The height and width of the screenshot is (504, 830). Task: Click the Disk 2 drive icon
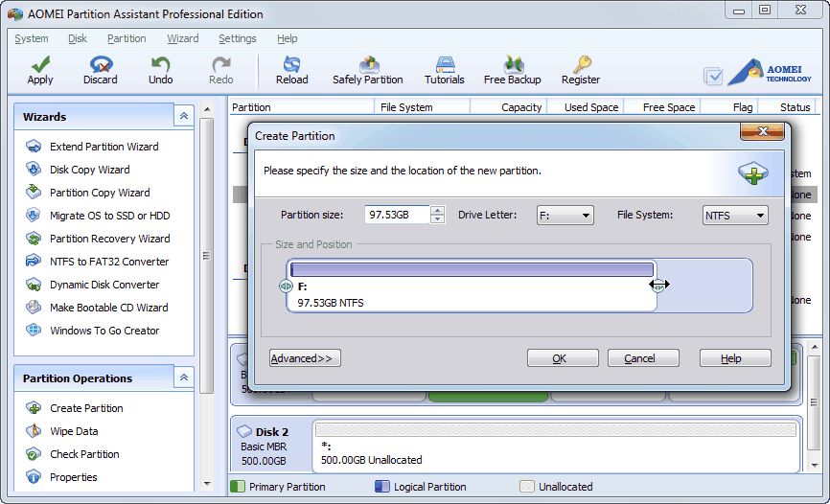[x=244, y=431]
